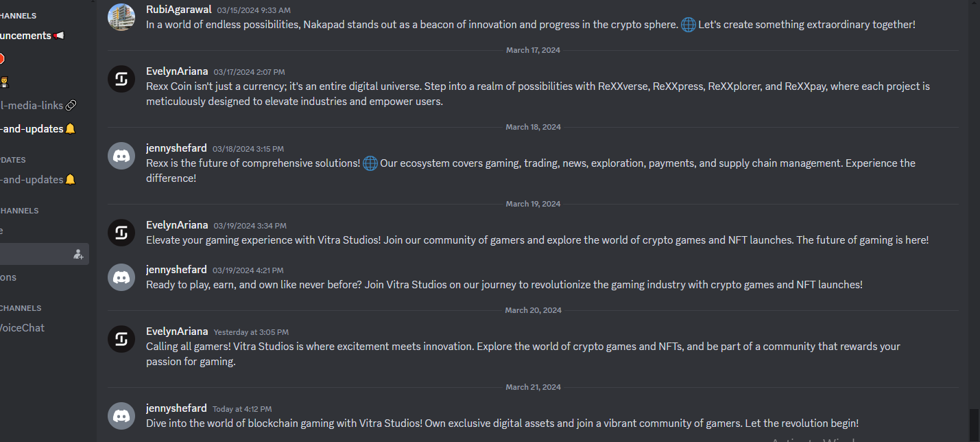Open the VoiceChat voice channel

pyautogui.click(x=23, y=328)
